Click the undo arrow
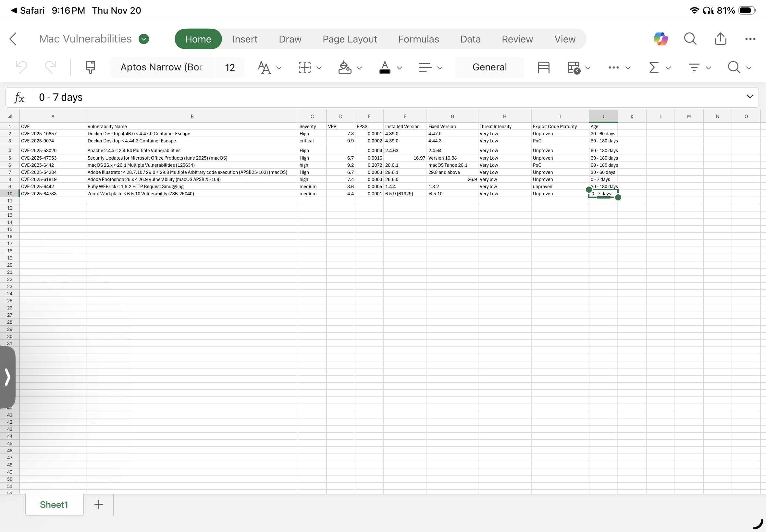766x532 pixels. click(x=21, y=67)
